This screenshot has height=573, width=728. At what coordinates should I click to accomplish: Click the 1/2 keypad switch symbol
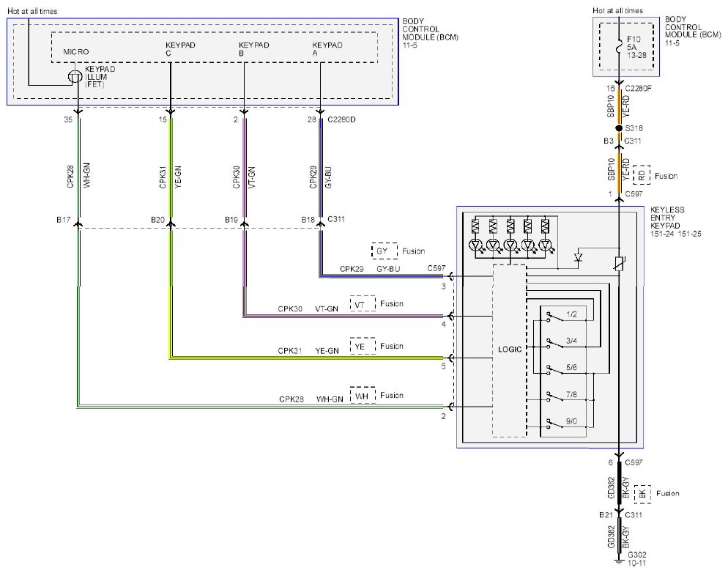[554, 317]
